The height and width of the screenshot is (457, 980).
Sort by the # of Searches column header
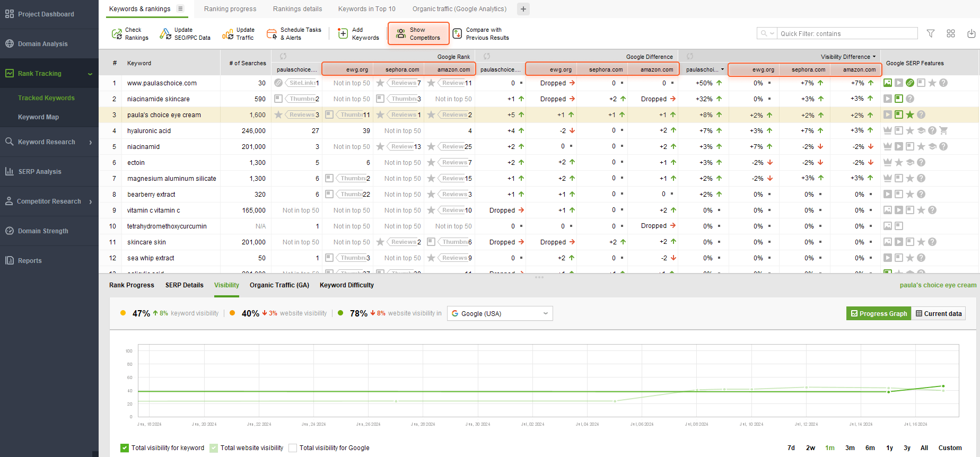(x=248, y=63)
